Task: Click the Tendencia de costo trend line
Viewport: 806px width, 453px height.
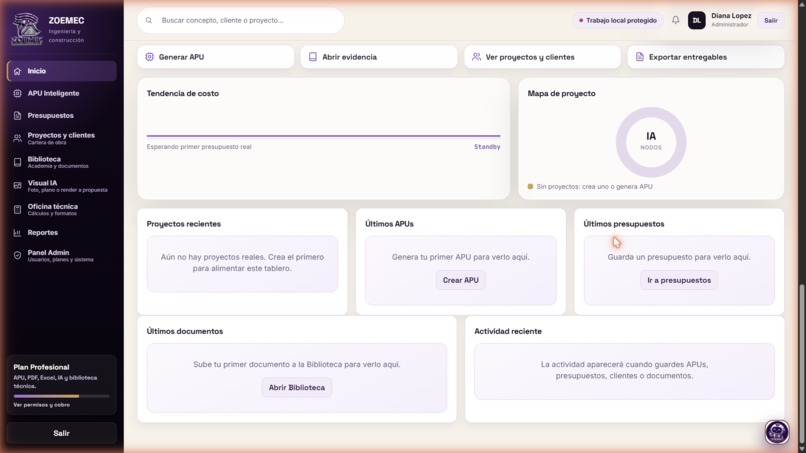Action: tap(323, 136)
